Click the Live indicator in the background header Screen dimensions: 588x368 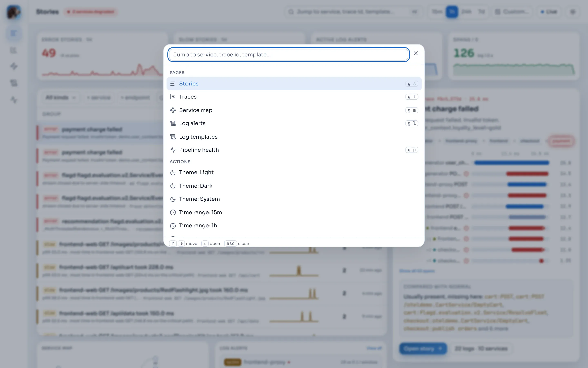point(549,12)
